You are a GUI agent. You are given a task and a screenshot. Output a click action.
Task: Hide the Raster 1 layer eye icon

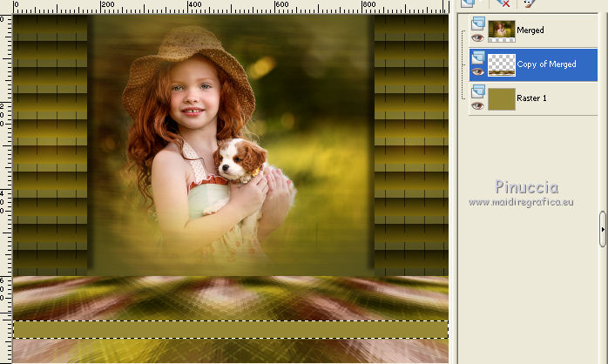(477, 106)
